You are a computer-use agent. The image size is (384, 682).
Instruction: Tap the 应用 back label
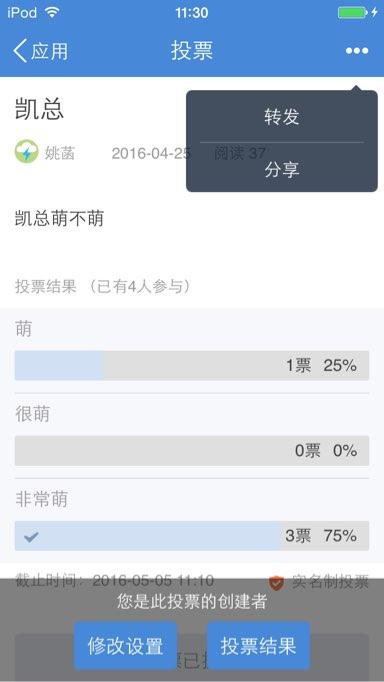(x=49, y=51)
